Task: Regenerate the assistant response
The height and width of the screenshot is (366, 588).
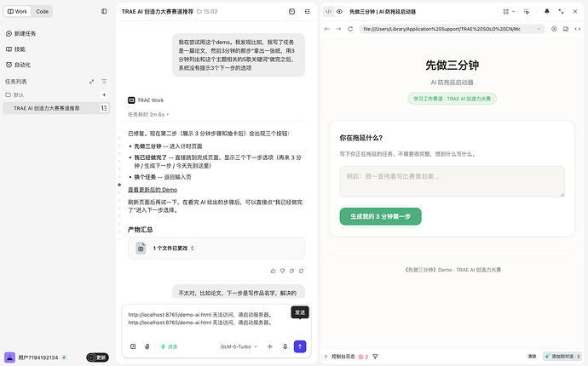Action: click(x=301, y=271)
